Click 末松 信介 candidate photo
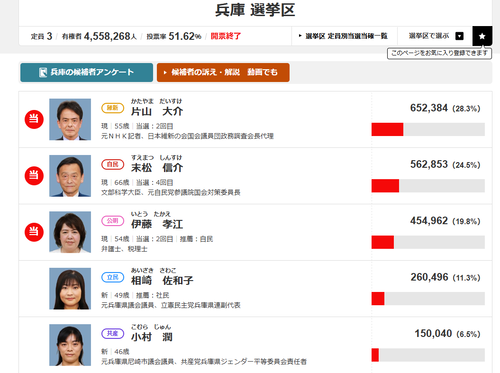Viewport: 500px width, 373px height. coord(70,176)
